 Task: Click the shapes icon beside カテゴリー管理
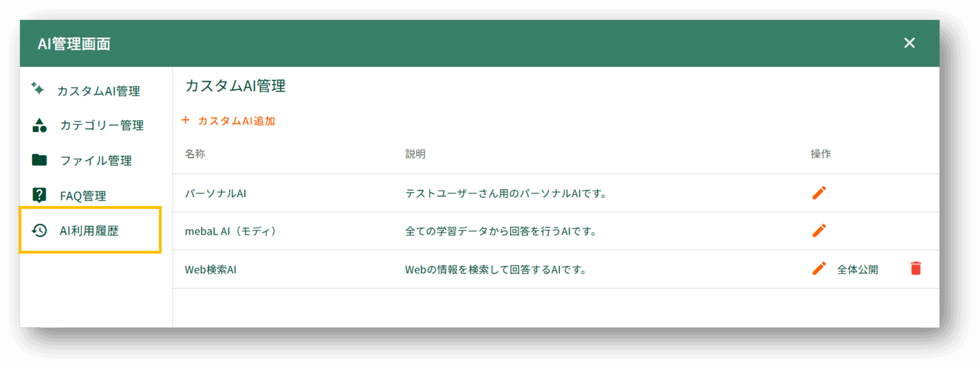tap(39, 125)
